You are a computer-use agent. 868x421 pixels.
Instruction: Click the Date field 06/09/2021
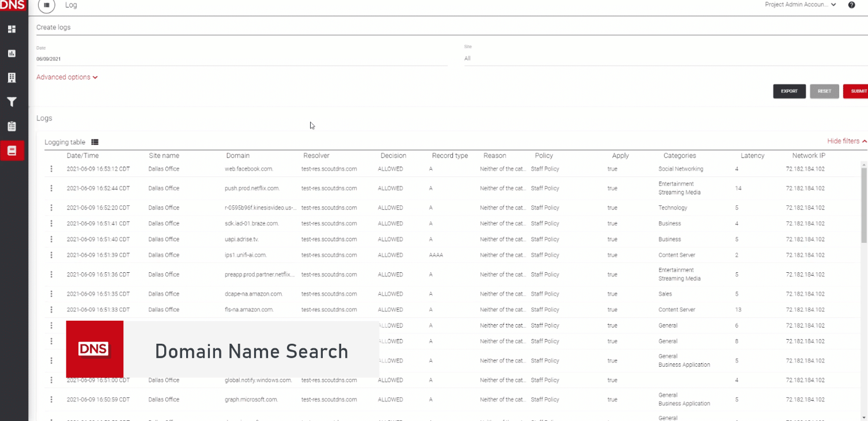(242, 59)
